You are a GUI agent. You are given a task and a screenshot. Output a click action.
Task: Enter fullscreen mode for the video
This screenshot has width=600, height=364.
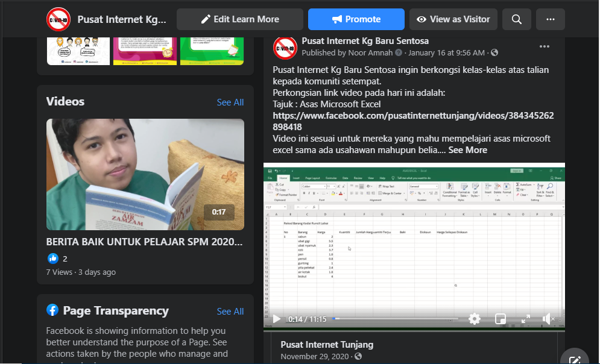tap(525, 319)
